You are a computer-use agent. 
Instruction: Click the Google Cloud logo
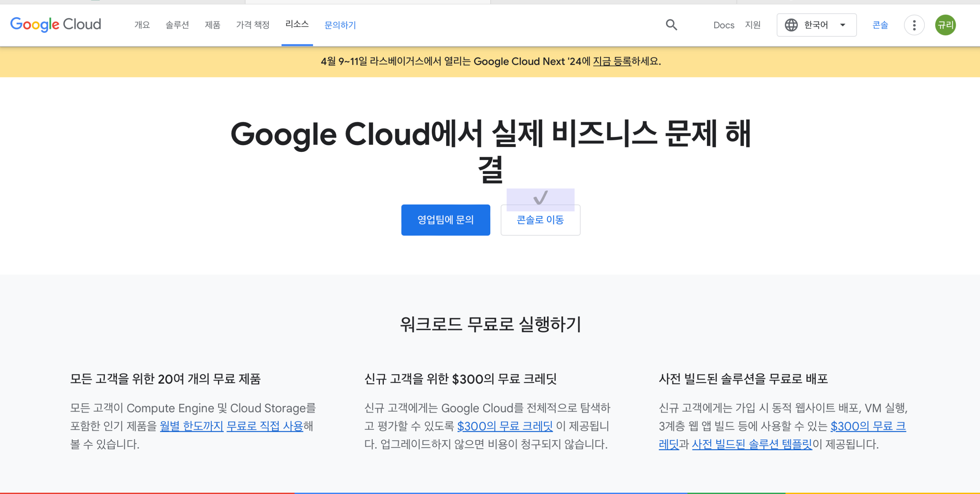56,25
